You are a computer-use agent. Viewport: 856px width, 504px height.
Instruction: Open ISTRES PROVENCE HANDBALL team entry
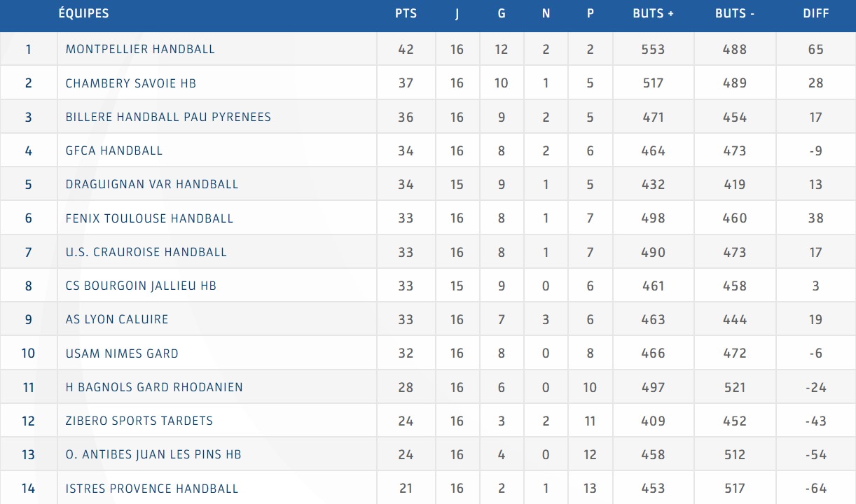tap(152, 489)
